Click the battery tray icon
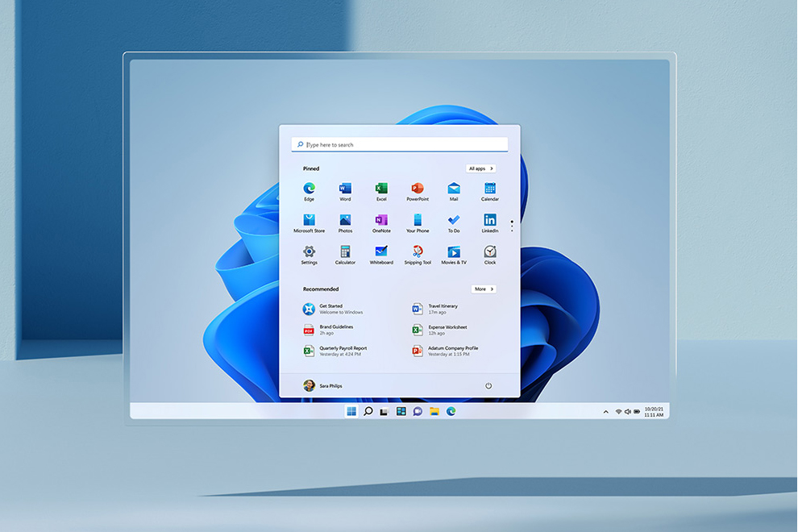 pyautogui.click(x=637, y=412)
